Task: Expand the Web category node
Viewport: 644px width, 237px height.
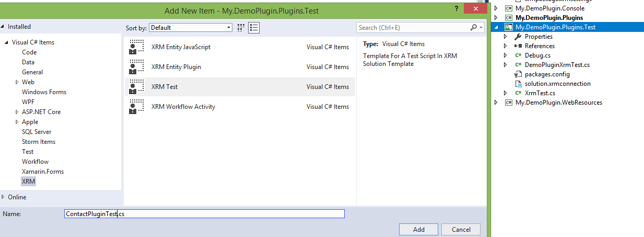Action: pos(17,82)
